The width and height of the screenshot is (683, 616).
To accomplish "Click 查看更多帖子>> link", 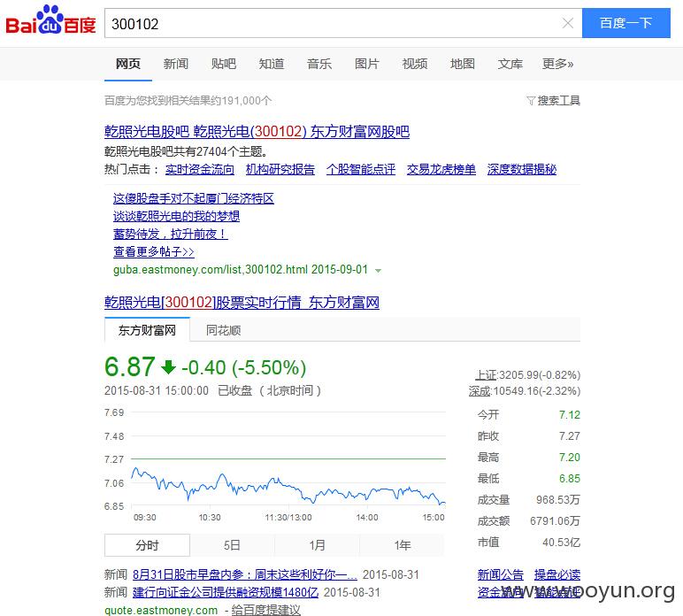I will pyautogui.click(x=153, y=252).
